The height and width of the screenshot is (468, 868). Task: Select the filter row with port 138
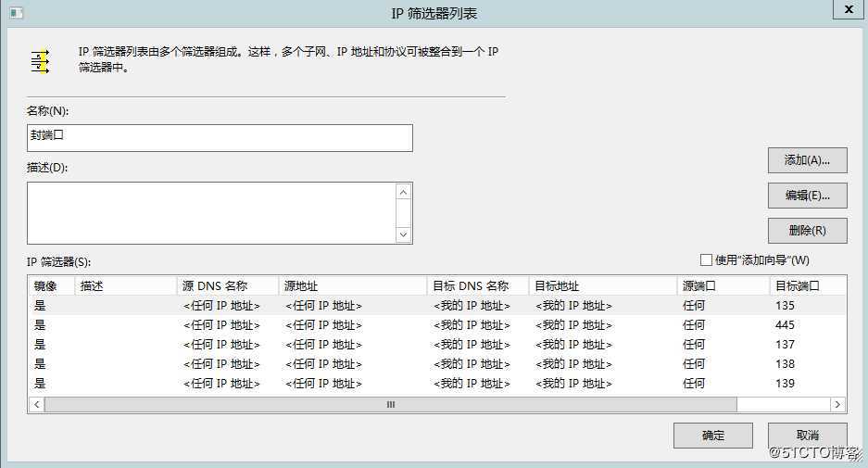tap(436, 364)
